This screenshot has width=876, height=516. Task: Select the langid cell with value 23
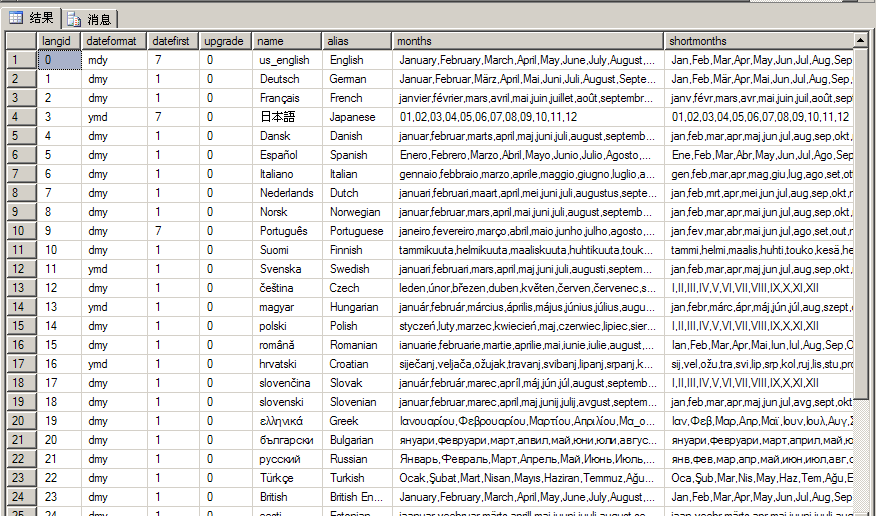pos(59,496)
